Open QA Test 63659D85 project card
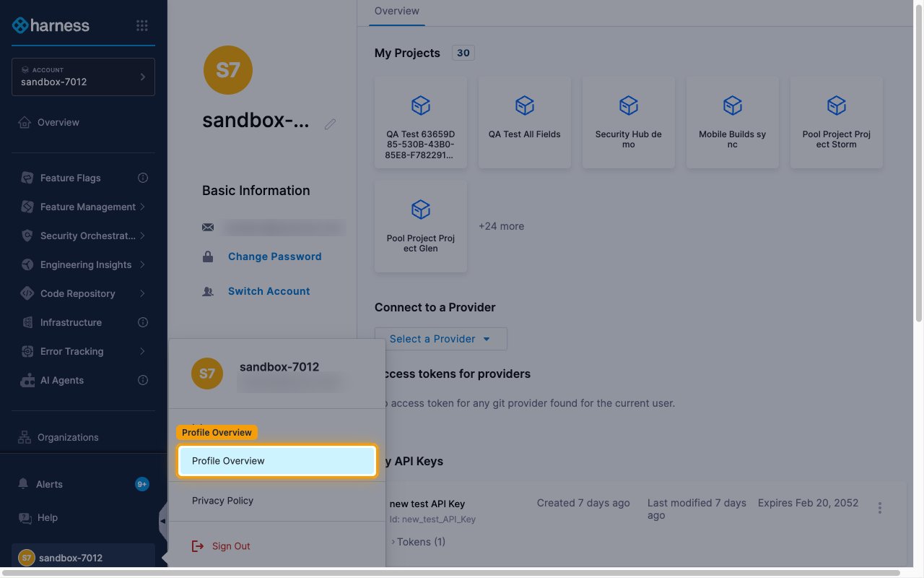924x578 pixels. tap(421, 123)
